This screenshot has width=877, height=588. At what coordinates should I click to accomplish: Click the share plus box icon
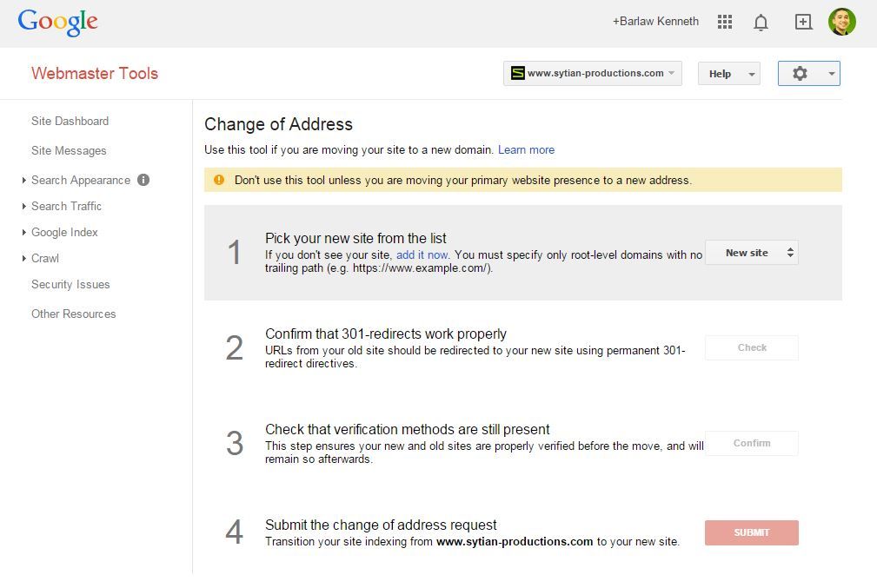pyautogui.click(x=803, y=22)
